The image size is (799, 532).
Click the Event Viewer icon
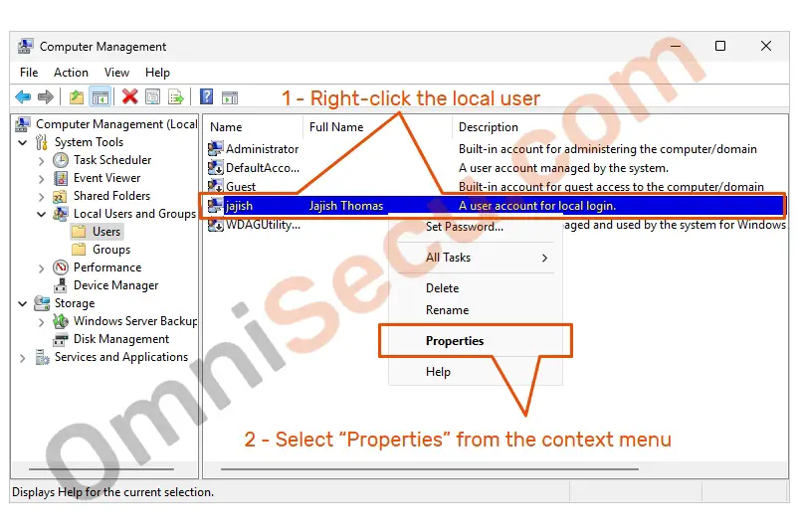click(61, 178)
